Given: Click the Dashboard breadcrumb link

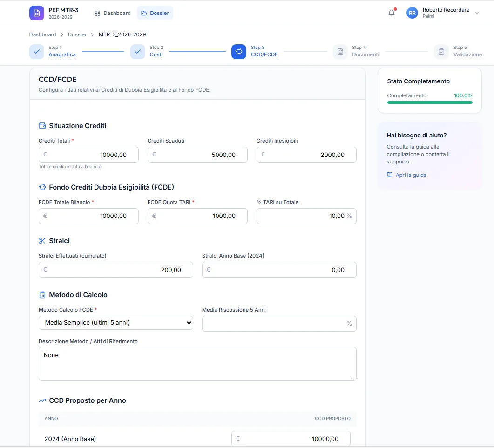Looking at the screenshot, I should (42, 34).
